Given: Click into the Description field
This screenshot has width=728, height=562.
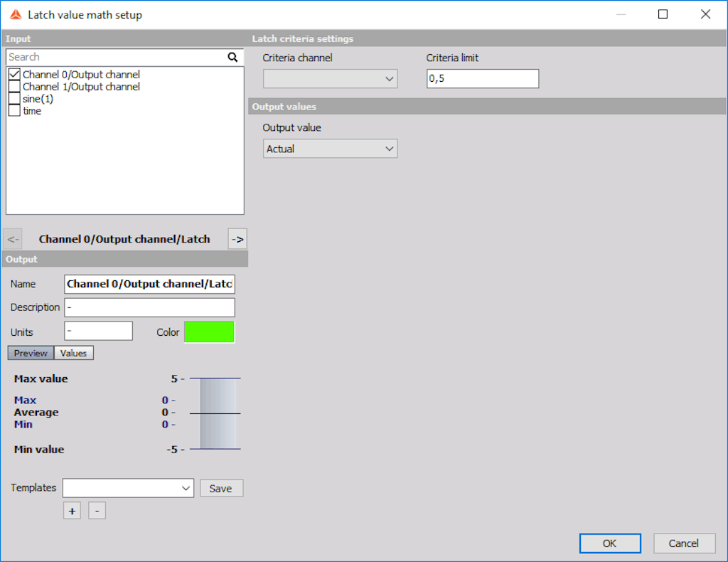Looking at the screenshot, I should (149, 307).
